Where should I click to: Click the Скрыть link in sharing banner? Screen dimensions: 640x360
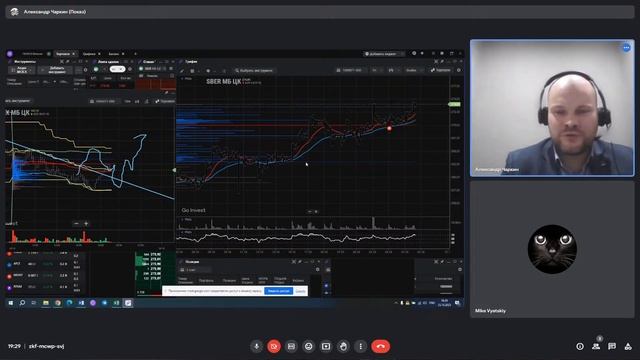point(300,291)
